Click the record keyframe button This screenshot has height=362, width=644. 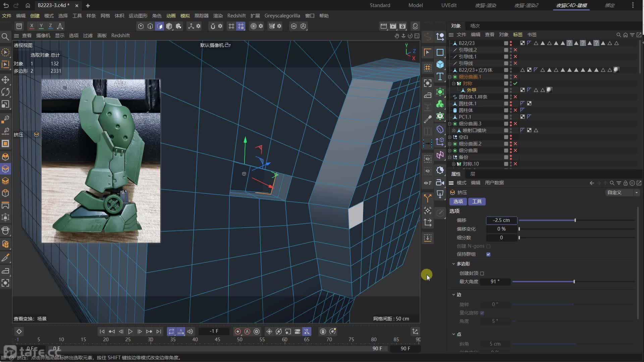click(x=238, y=331)
